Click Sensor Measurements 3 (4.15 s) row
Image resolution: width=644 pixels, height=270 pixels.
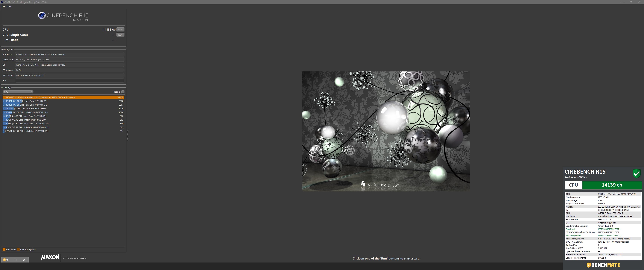click(603, 258)
